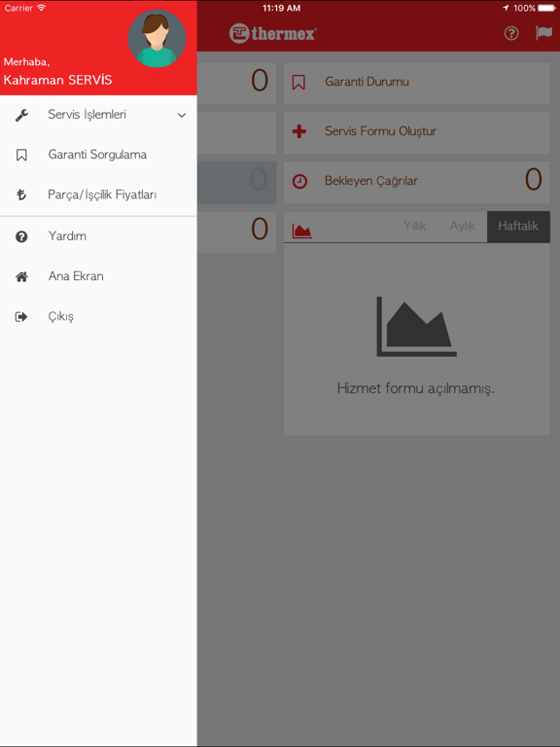The image size is (560, 747).
Task: Click the bookmark icon beside Garanti Sorgulama
Action: (21, 155)
